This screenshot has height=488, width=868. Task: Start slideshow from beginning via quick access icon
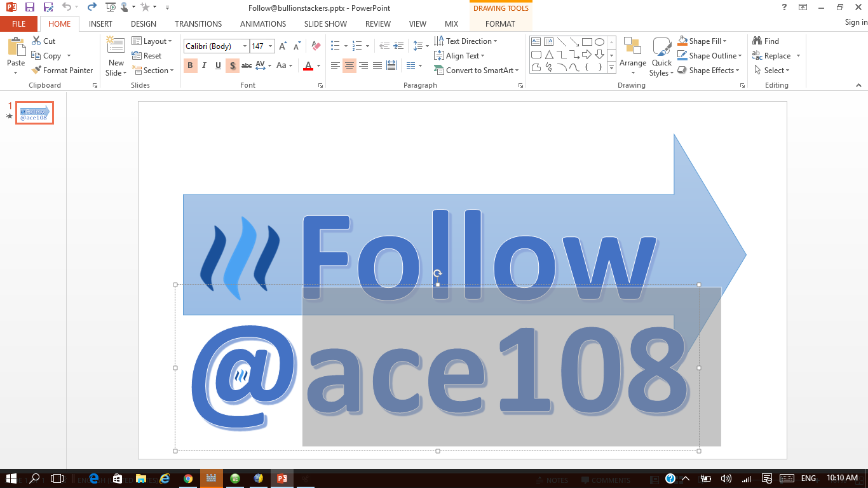111,8
